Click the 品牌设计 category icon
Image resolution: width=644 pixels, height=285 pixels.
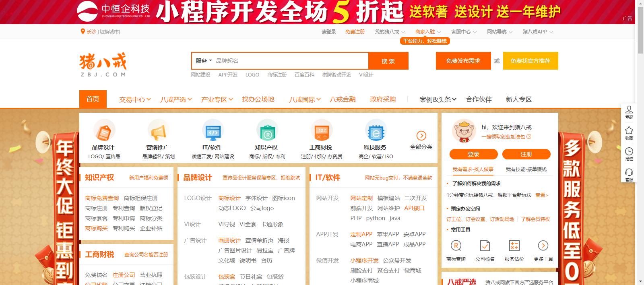tap(104, 131)
